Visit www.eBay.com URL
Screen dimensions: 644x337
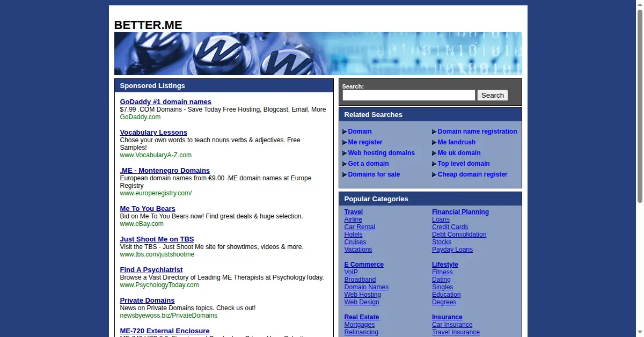pyautogui.click(x=142, y=224)
